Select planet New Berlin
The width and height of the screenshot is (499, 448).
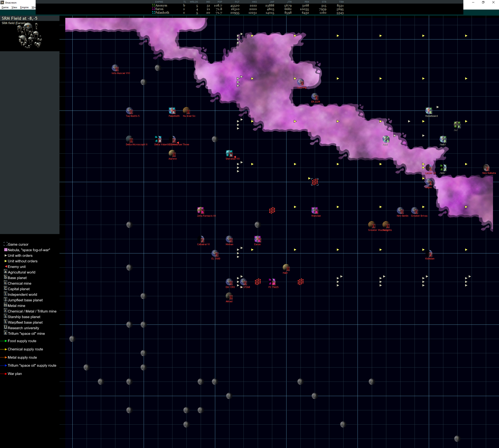point(400,211)
